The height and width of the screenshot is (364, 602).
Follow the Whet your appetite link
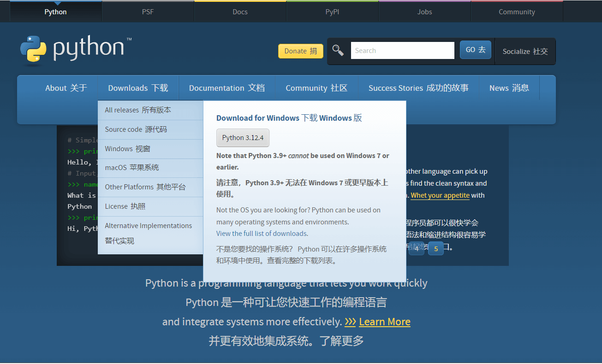pyautogui.click(x=440, y=195)
